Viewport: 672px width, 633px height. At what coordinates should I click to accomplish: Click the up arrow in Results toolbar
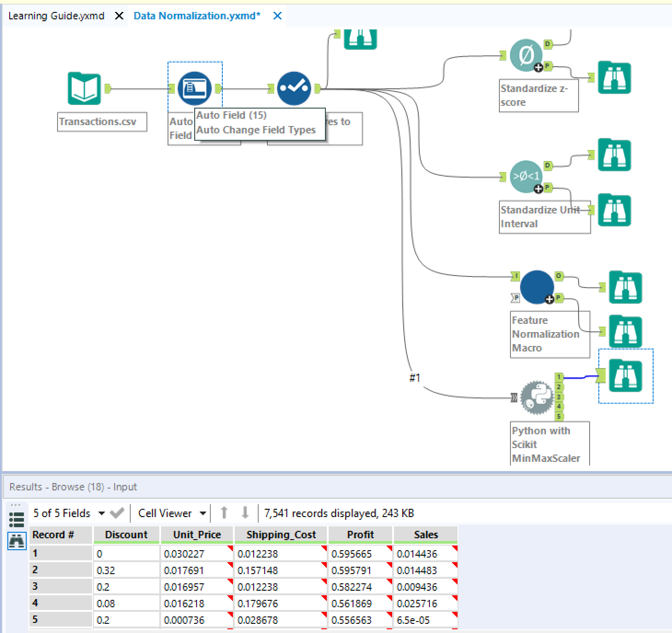pyautogui.click(x=225, y=512)
